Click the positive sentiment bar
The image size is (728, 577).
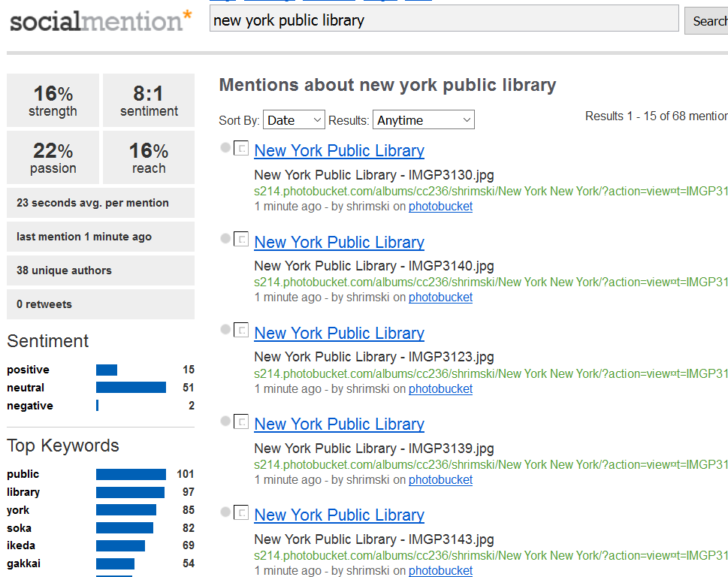click(107, 370)
